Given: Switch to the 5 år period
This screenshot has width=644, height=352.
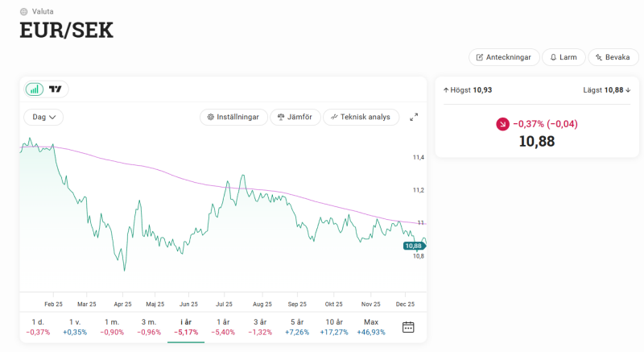Looking at the screenshot, I should coord(297,327).
